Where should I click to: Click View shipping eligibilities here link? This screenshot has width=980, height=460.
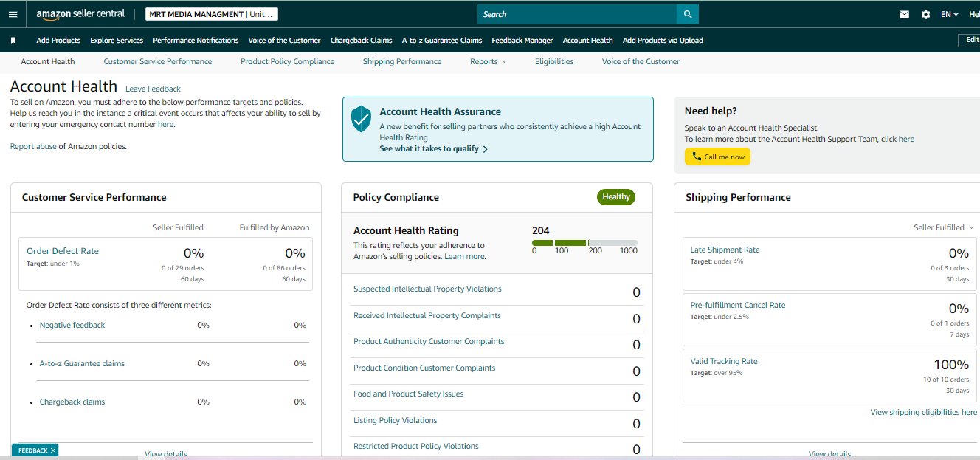pyautogui.click(x=924, y=412)
